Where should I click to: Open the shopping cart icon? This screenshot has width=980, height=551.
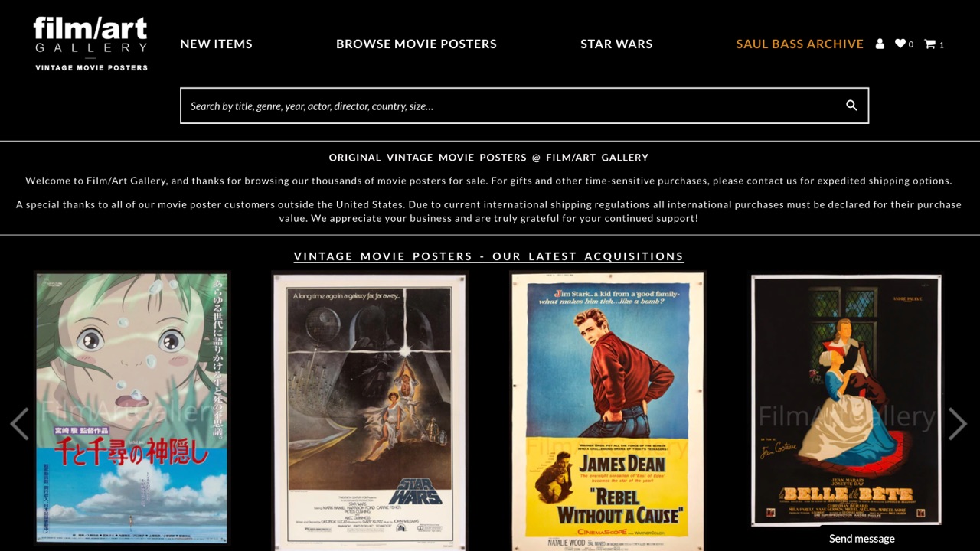929,44
